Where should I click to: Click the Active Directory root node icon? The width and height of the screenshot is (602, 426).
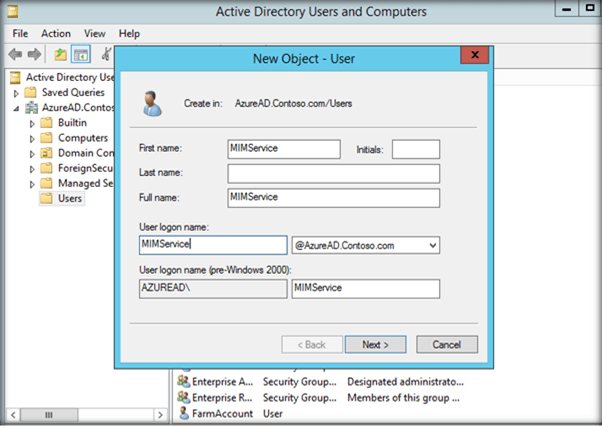click(15, 78)
